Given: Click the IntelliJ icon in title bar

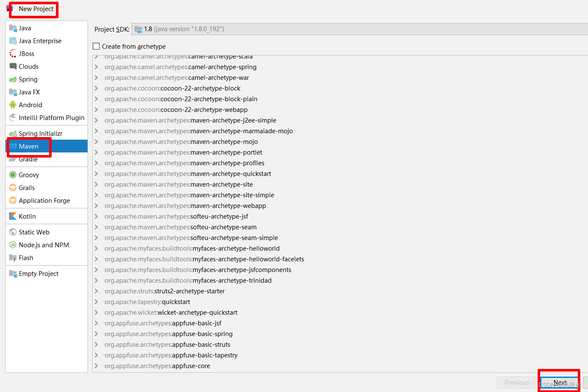Looking at the screenshot, I should [x=9, y=9].
